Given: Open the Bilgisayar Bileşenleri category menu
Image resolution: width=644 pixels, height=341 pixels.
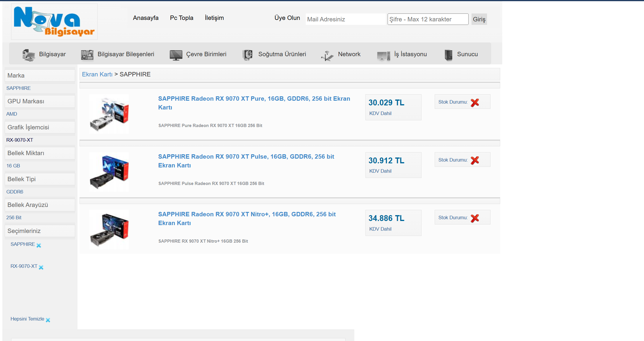Looking at the screenshot, I should point(126,54).
